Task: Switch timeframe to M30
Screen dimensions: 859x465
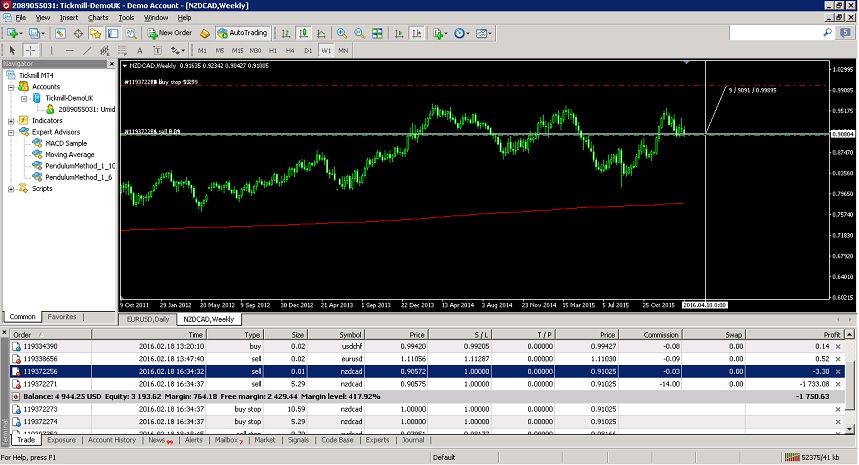Action: 255,50
